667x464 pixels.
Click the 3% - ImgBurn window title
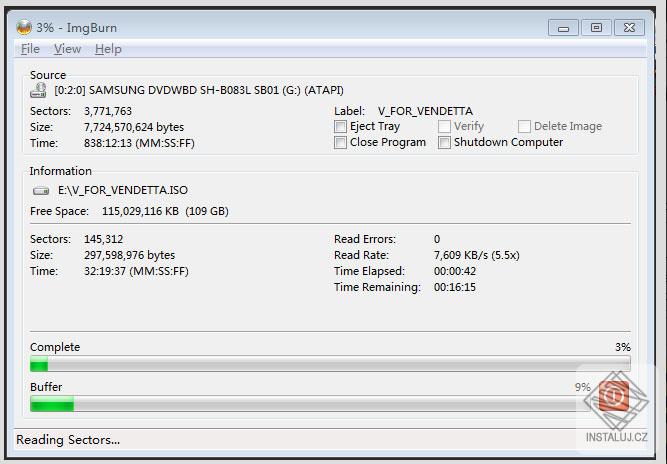coord(77,28)
